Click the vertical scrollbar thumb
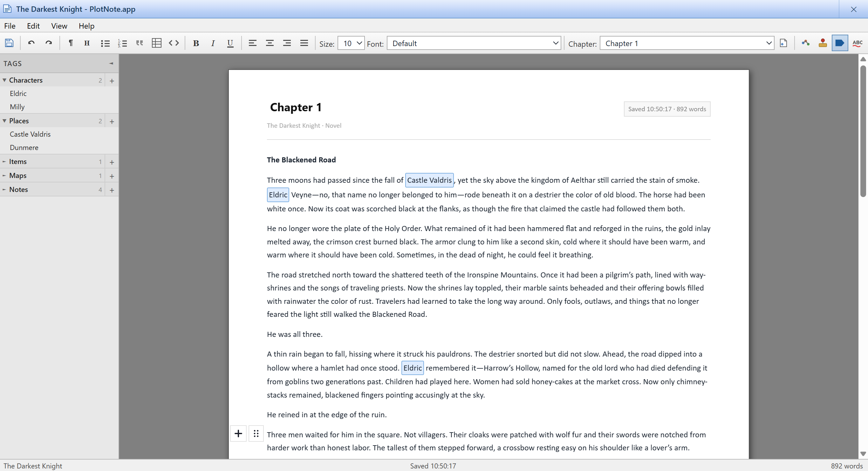This screenshot has height=471, width=868. (x=863, y=131)
